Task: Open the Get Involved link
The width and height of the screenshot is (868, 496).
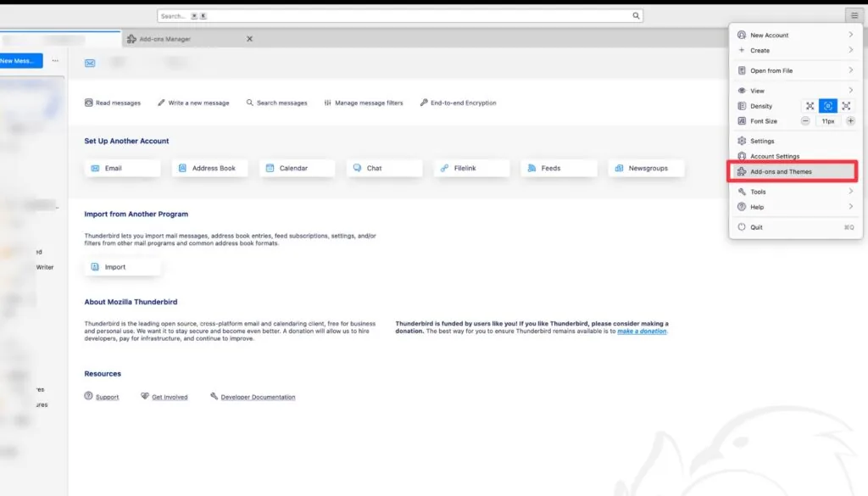Action: pyautogui.click(x=170, y=397)
